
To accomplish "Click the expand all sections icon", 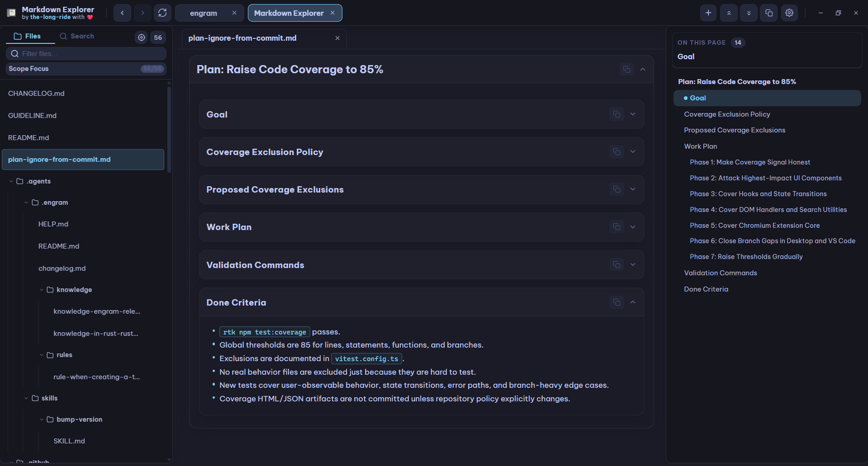I will 749,13.
